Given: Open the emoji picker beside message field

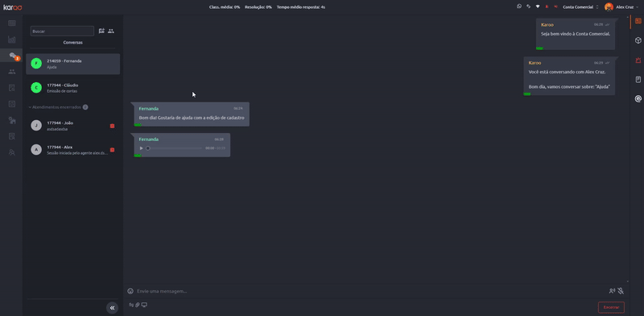Looking at the screenshot, I should pos(130,291).
